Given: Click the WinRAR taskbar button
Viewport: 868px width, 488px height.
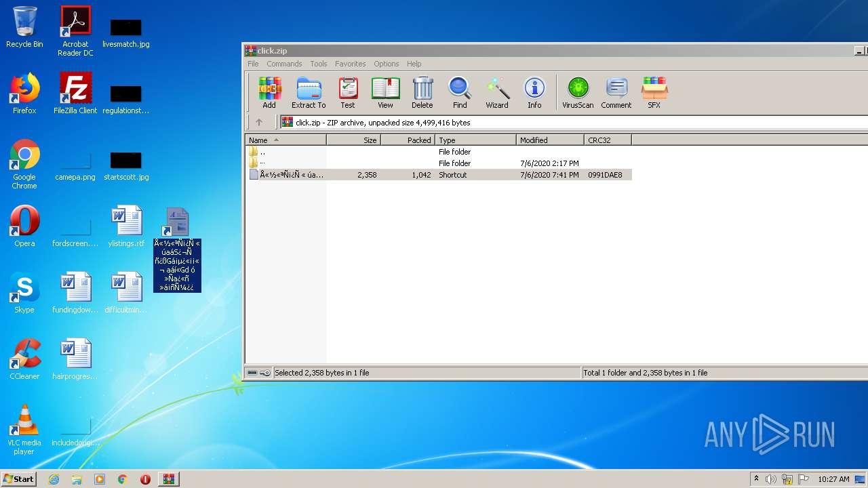Looking at the screenshot, I should click(x=168, y=479).
